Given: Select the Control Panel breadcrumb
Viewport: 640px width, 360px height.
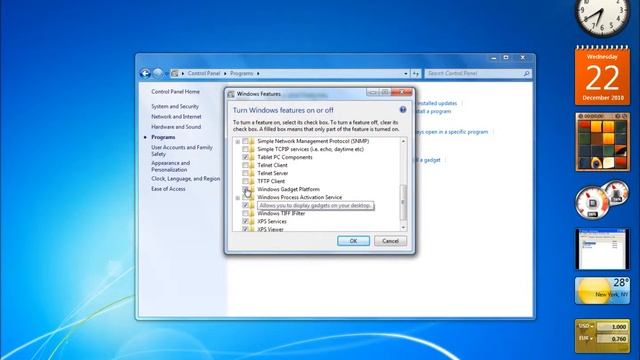Looking at the screenshot, I should (x=204, y=73).
